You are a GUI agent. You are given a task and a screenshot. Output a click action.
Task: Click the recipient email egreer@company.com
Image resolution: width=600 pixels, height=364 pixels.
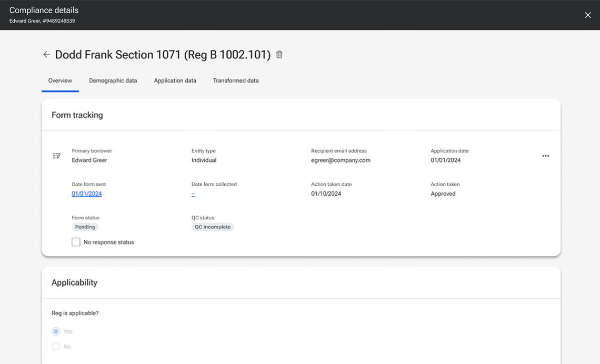pos(341,160)
